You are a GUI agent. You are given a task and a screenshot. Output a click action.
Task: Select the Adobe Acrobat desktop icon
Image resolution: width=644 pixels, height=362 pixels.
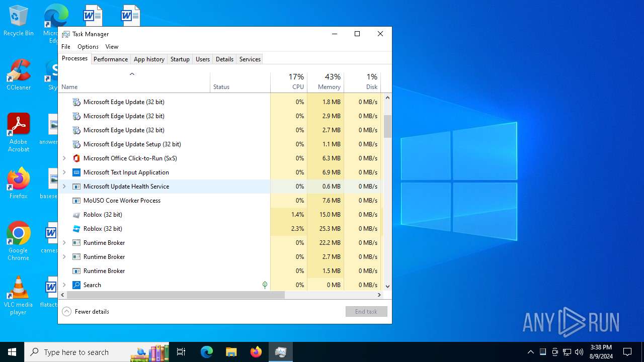(x=19, y=133)
